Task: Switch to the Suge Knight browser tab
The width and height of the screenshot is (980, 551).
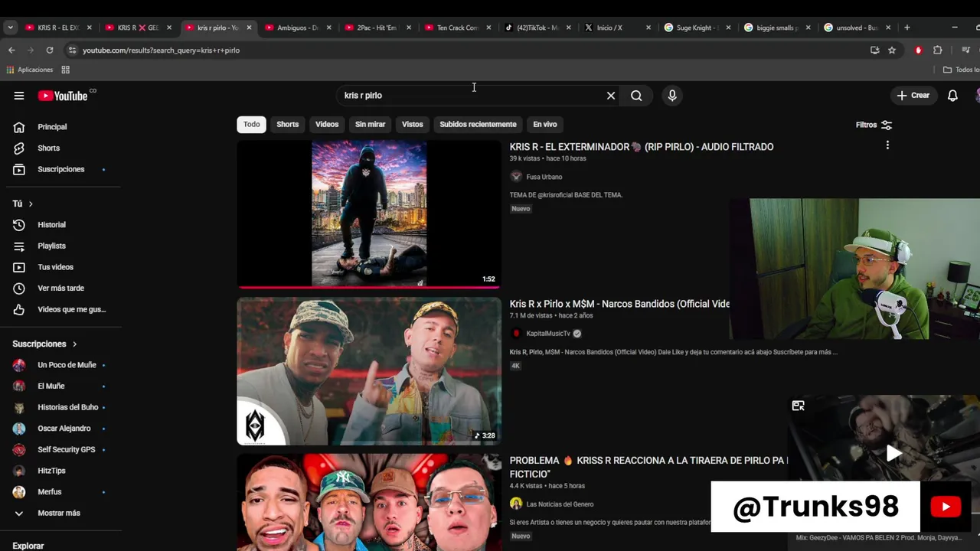Action: click(695, 28)
